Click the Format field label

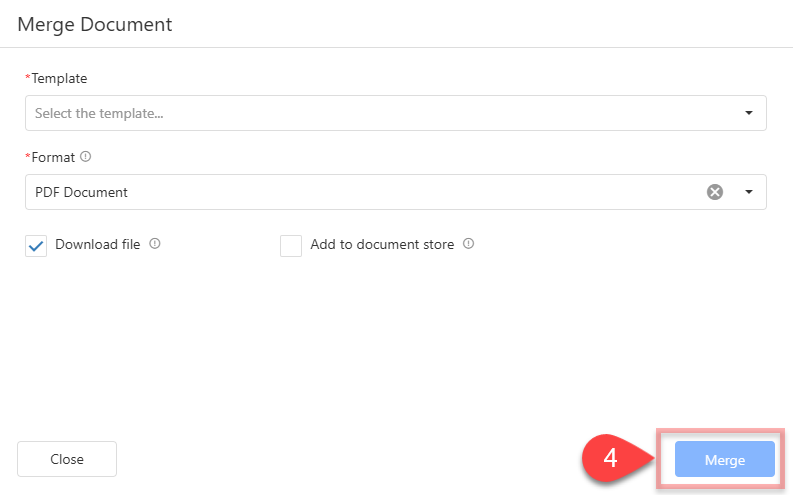[x=55, y=157]
